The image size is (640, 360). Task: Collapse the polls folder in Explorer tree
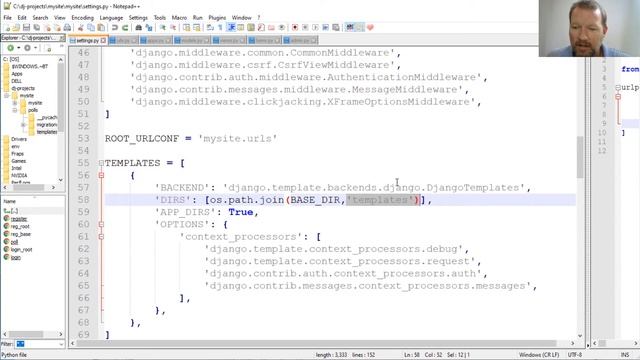15,110
